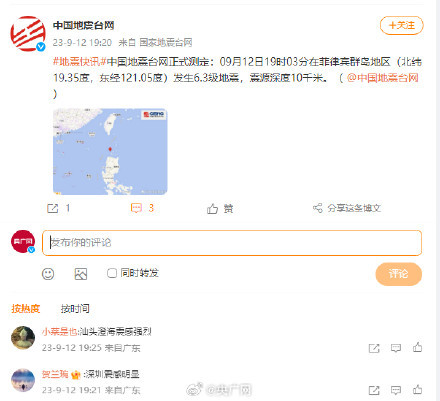Open the comment bubble icon showing 3
The image size is (440, 401).
tap(136, 209)
